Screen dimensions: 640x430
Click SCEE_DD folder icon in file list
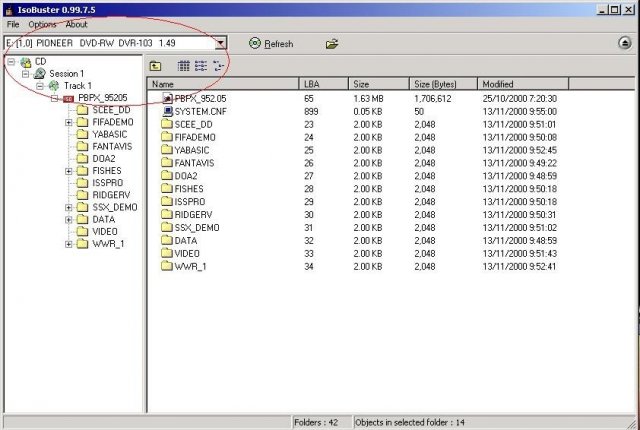[x=167, y=124]
